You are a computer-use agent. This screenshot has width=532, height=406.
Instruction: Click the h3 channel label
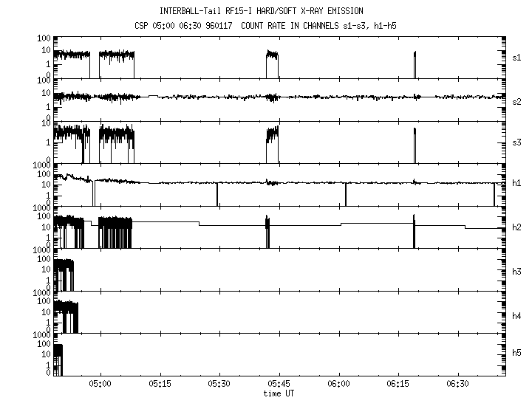518,270
